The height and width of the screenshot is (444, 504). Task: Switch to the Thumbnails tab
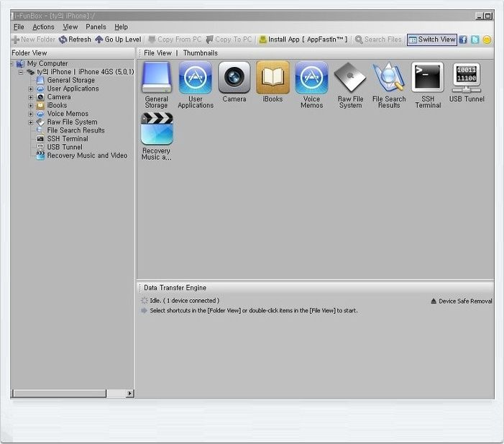[201, 53]
